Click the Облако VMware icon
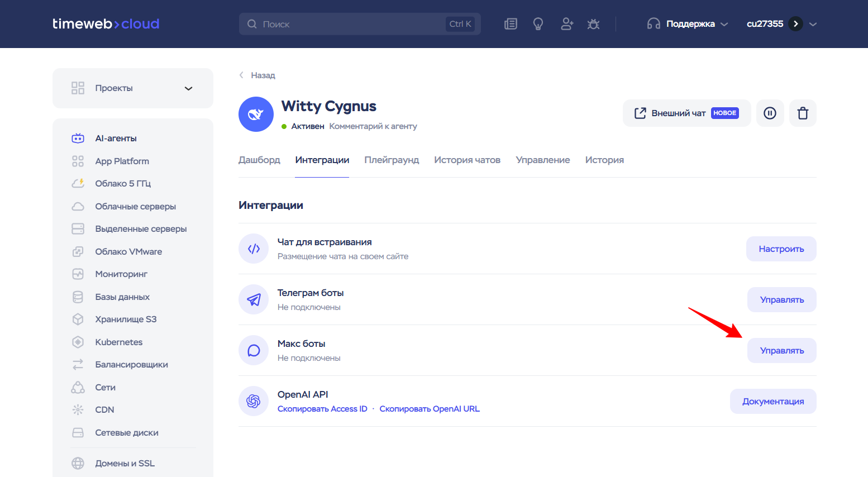The width and height of the screenshot is (868, 477). point(78,251)
